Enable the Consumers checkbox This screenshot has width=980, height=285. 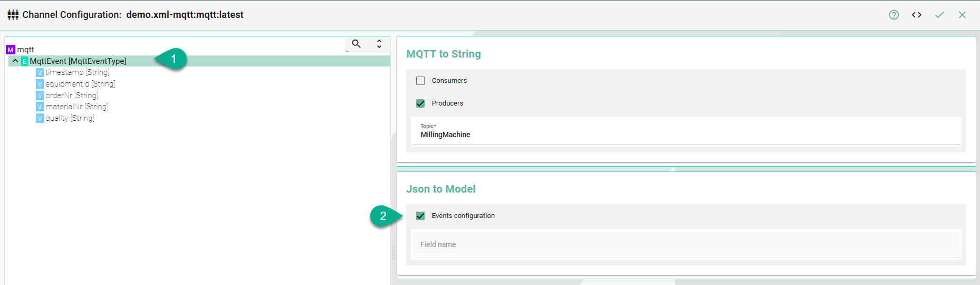pyautogui.click(x=420, y=81)
